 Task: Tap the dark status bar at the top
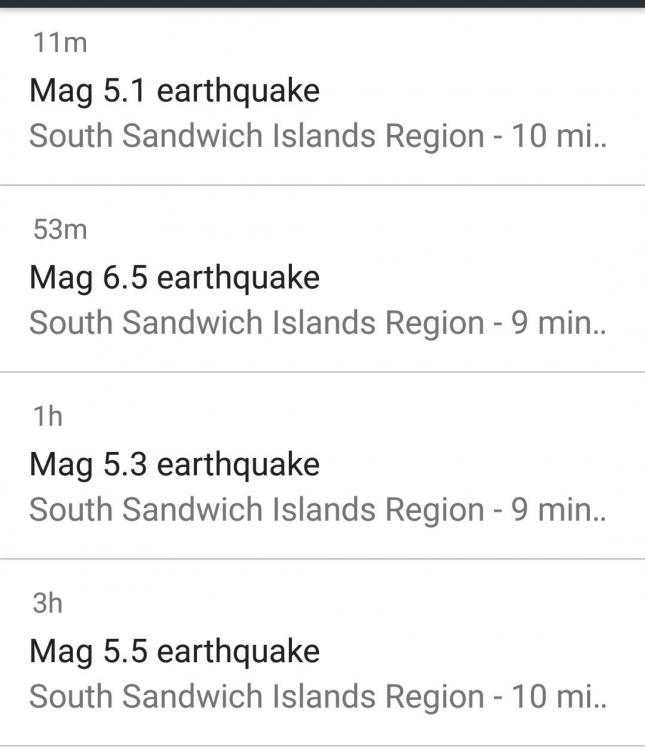coord(322,4)
